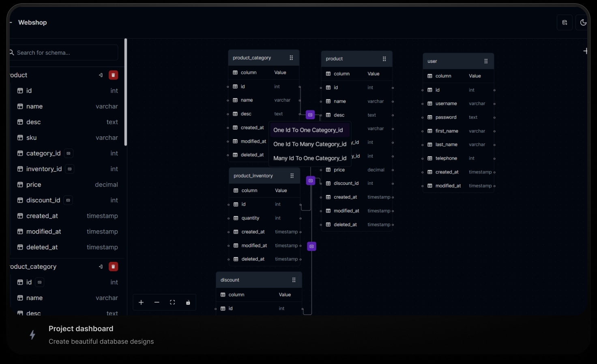This screenshot has width=597, height=364.
Task: Click the desc row in product table
Action: pos(357,115)
